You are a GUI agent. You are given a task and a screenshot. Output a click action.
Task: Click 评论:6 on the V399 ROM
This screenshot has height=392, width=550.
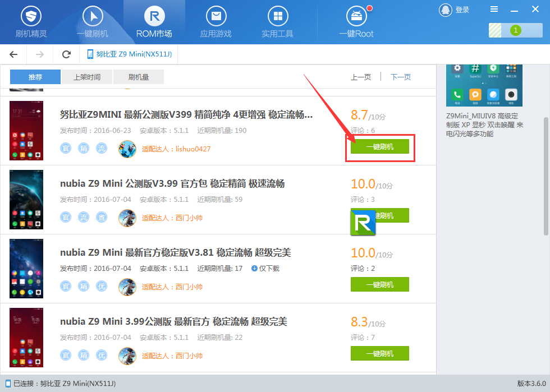(363, 131)
